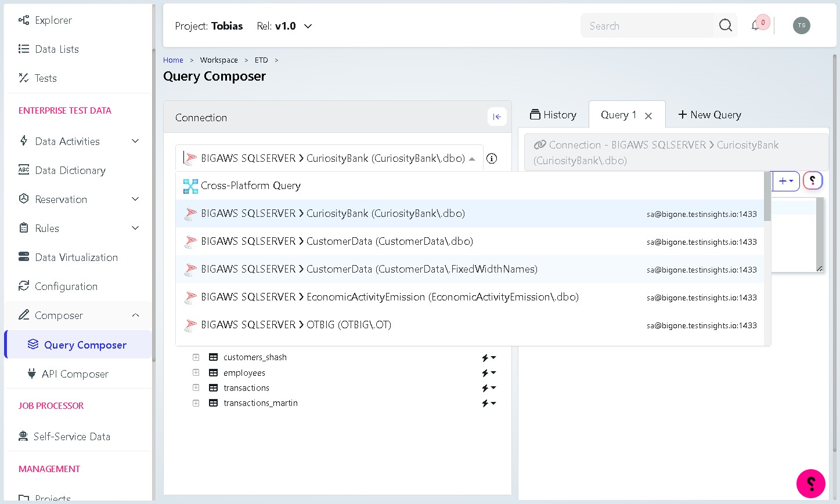Select CustomerData dbo connection
The height and width of the screenshot is (504, 840).
click(x=470, y=241)
